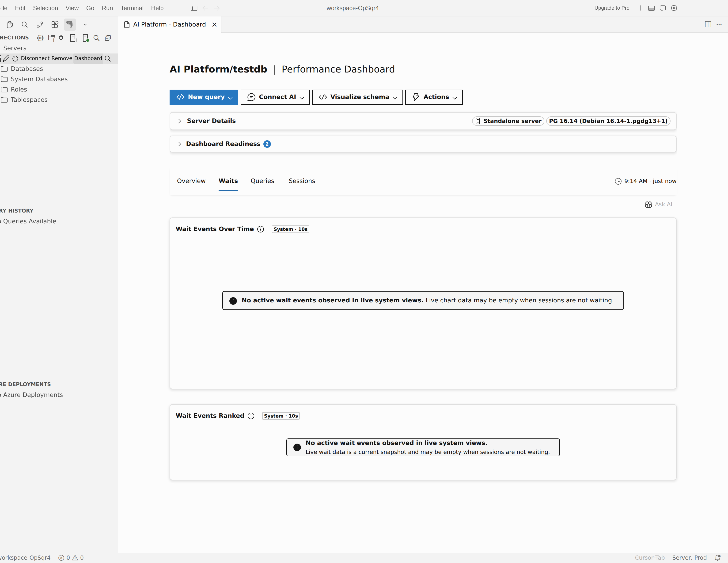The image size is (728, 563).
Task: Toggle the bottom panel layout icon
Action: click(x=651, y=8)
